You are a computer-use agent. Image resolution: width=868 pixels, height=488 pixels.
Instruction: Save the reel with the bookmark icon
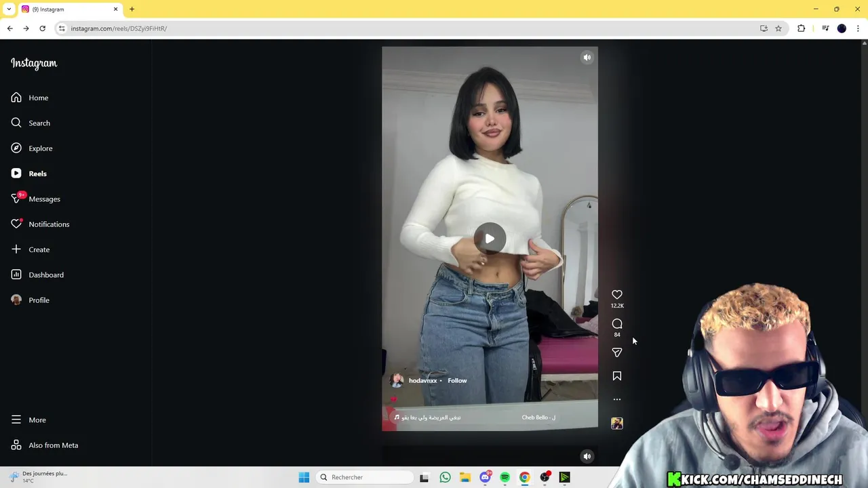click(x=617, y=376)
